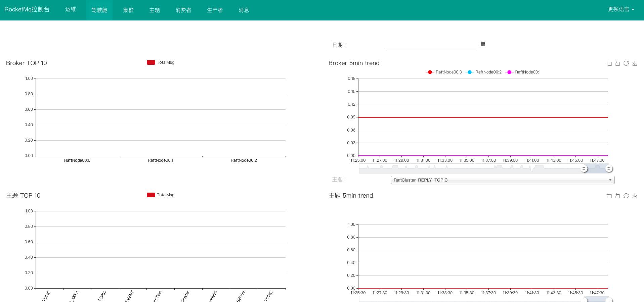Screen dimensions: 644x302
Task: Click the Broker TOP 10 chart title
Action: pos(27,63)
